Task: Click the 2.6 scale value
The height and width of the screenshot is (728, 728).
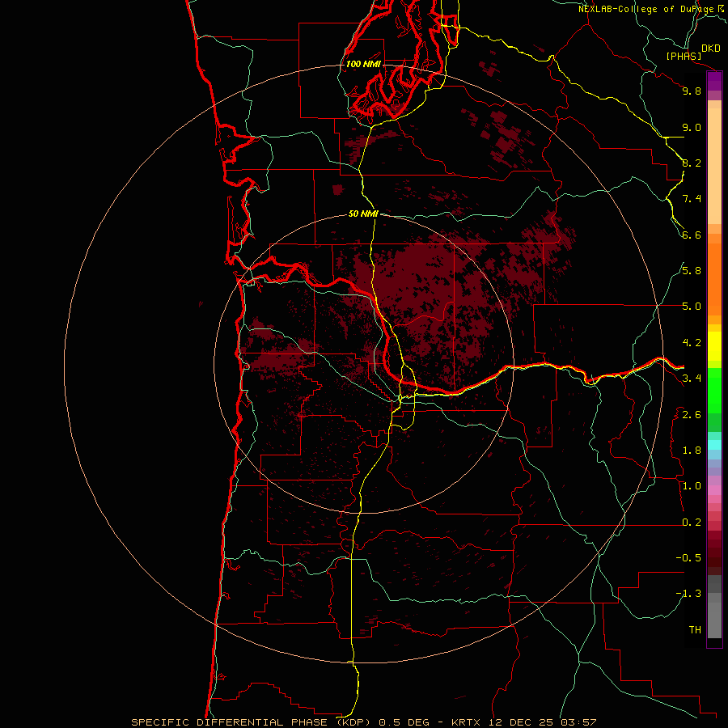Action: point(692,415)
